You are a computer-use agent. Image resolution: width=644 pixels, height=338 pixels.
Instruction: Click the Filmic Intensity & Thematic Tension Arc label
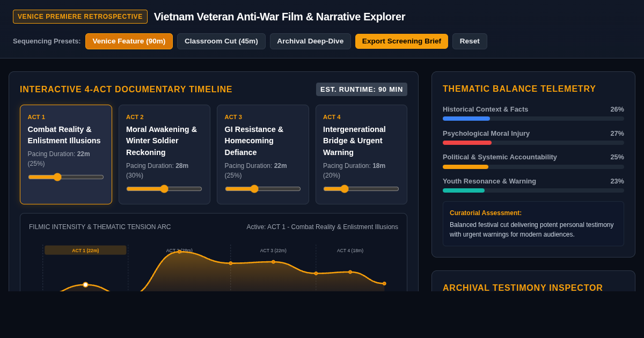click(100, 227)
